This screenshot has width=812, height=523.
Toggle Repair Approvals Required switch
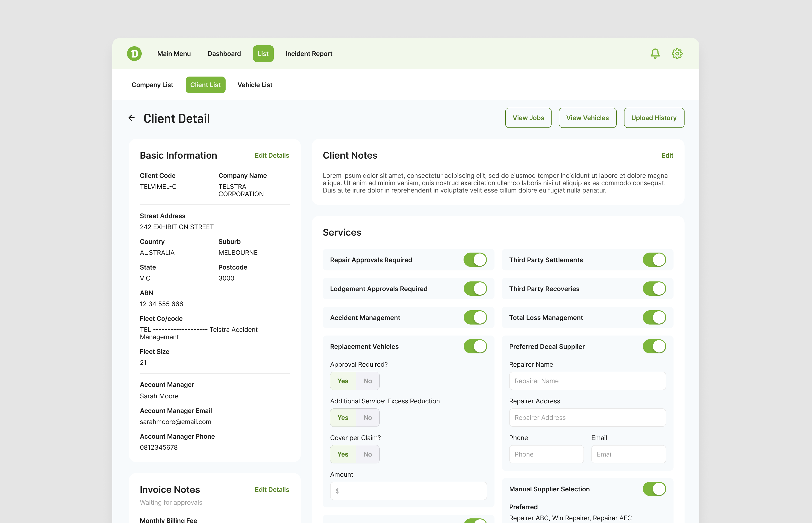point(475,260)
